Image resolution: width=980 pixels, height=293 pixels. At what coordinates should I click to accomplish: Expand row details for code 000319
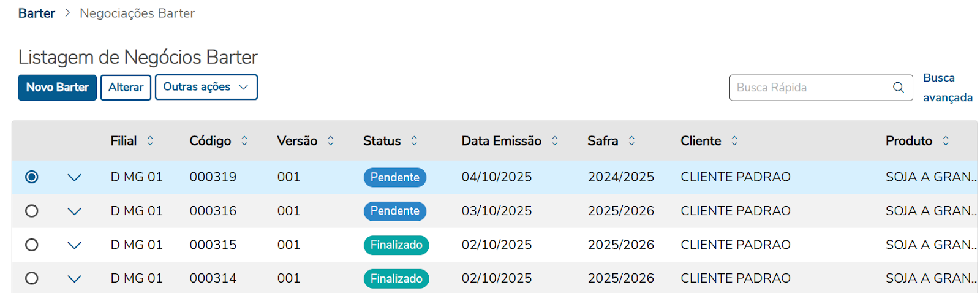[x=74, y=178]
